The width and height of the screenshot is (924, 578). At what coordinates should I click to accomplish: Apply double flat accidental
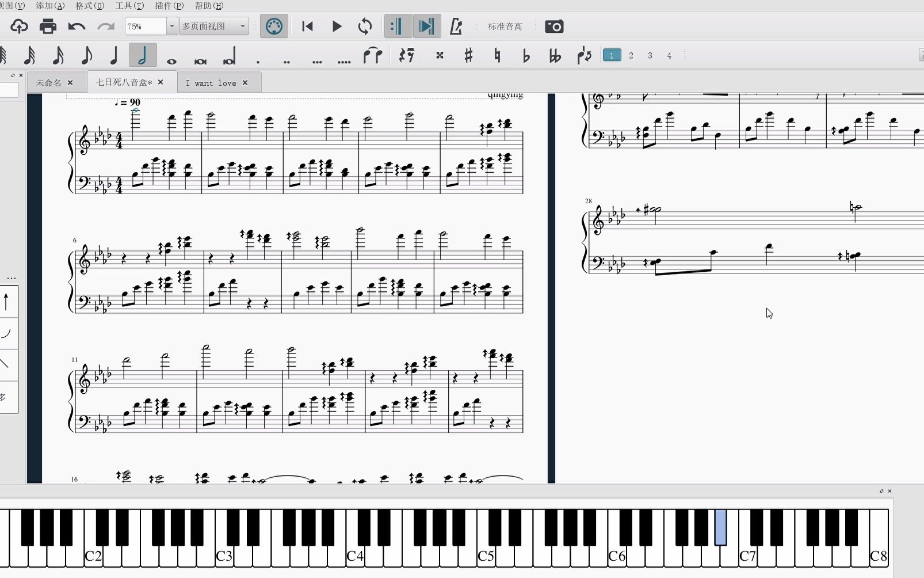(555, 56)
